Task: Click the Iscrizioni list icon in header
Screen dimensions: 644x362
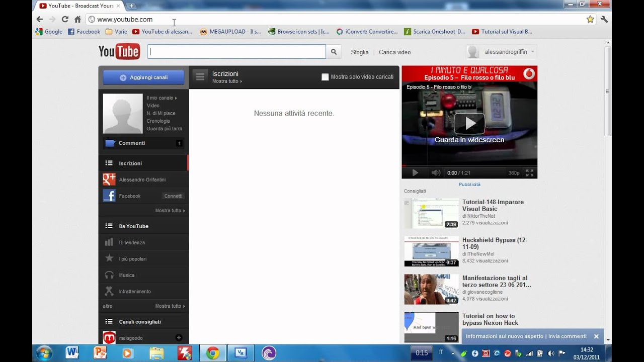Action: tap(200, 76)
